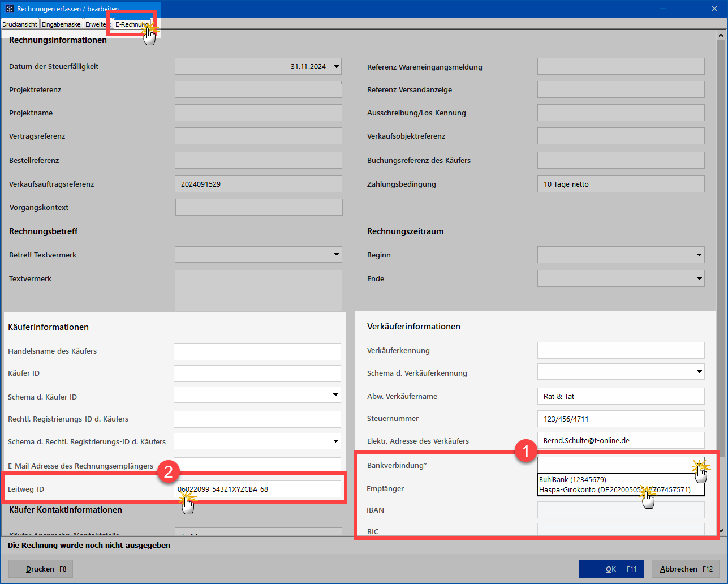The image size is (728, 584).
Task: Click Verkaufsauftragsreferenz field with 2024091529
Action: point(259,184)
